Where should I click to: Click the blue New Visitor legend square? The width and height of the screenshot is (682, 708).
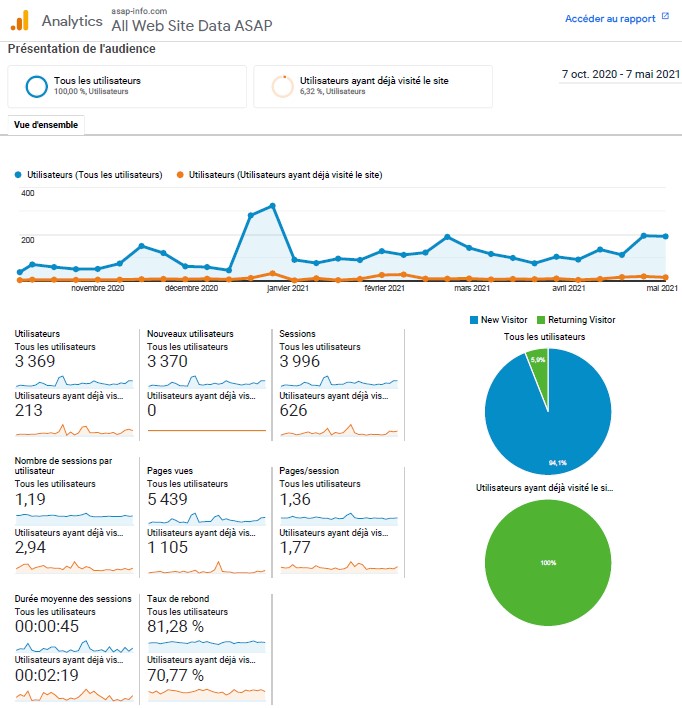pos(474,320)
